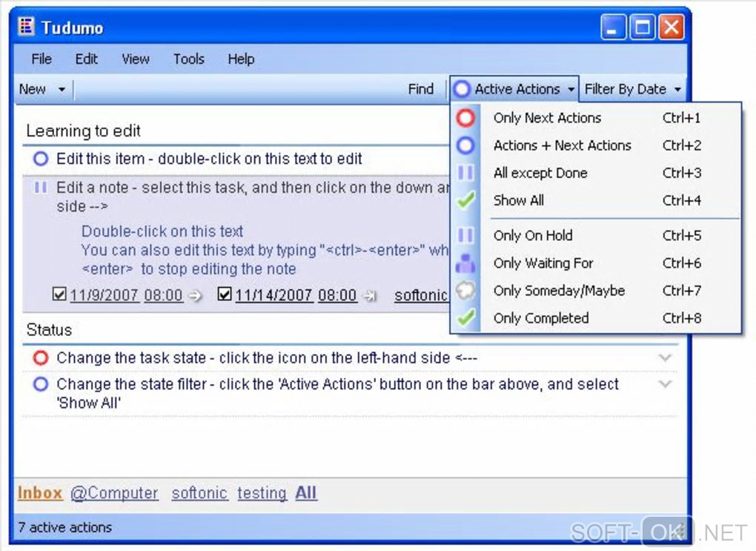756x551 pixels.
Task: Open the File menu
Action: (x=42, y=59)
